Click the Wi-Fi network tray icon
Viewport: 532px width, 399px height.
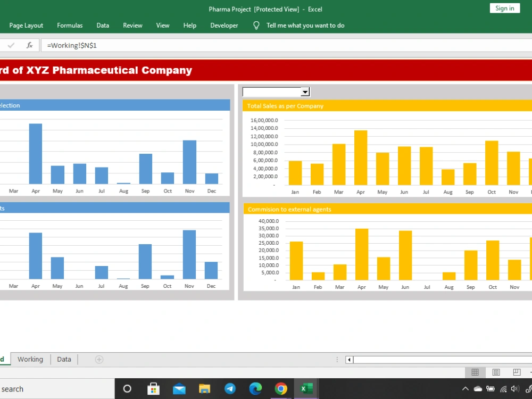coord(503,389)
